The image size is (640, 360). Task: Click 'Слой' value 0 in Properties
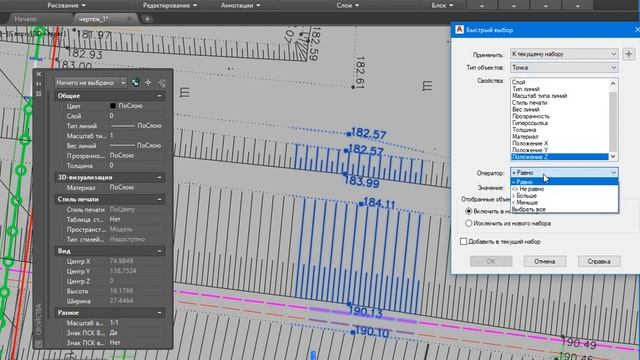point(111,116)
